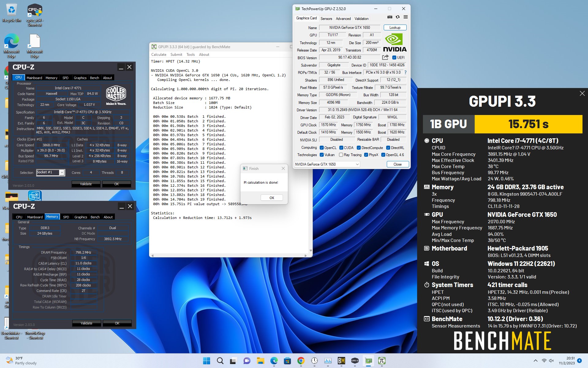
Task: Open GPUPI About menu
Action: click(x=204, y=55)
